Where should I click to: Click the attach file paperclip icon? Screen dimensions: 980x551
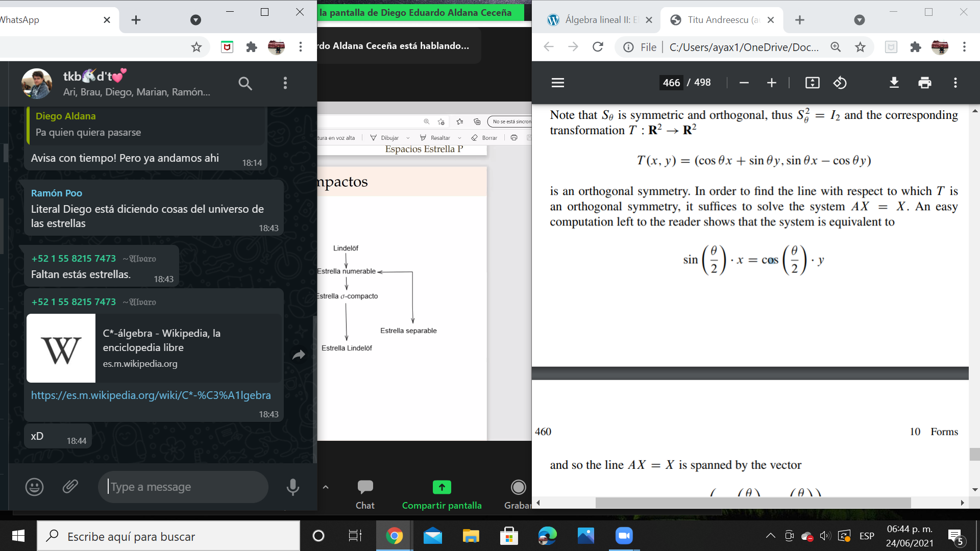pyautogui.click(x=70, y=487)
